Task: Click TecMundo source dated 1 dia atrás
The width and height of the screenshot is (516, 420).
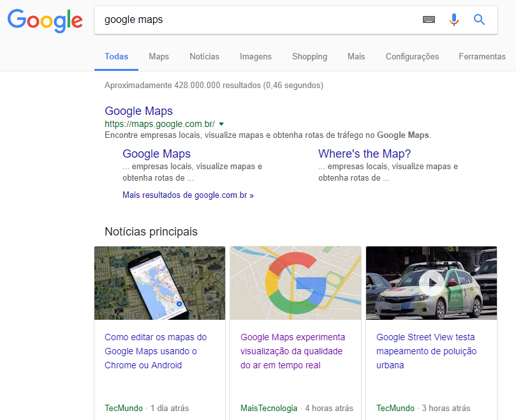Action: click(124, 408)
